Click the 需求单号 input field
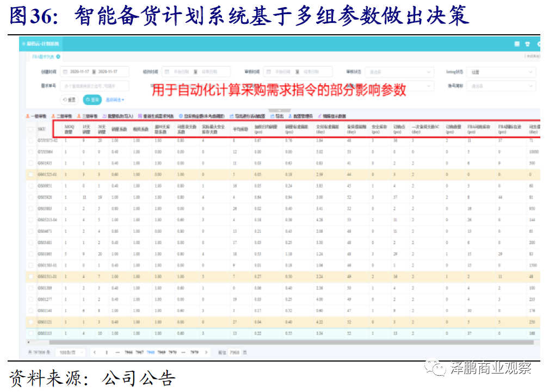 (94, 86)
